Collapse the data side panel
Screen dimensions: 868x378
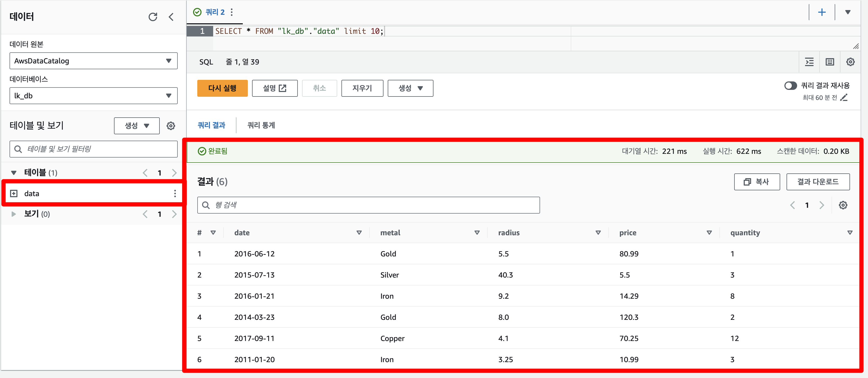click(171, 17)
